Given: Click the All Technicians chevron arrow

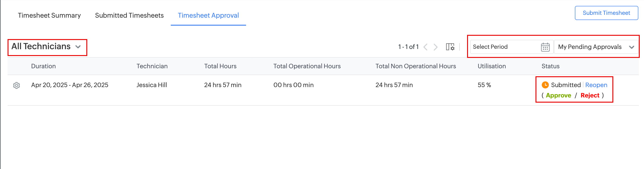Looking at the screenshot, I should click(78, 47).
